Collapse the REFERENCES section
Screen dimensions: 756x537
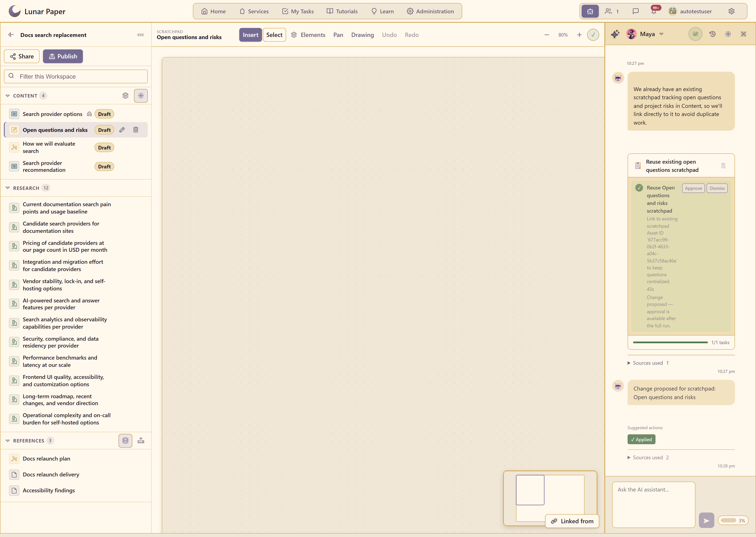pos(8,440)
